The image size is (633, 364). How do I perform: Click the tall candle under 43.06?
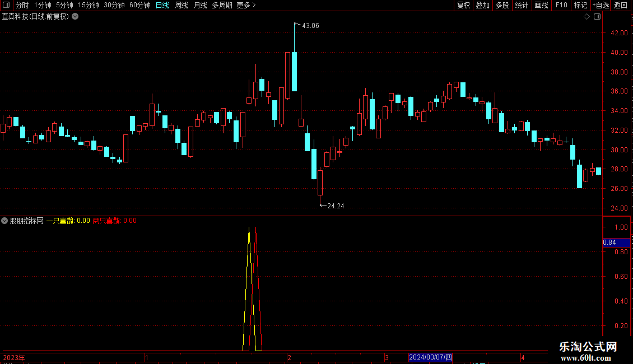tap(294, 72)
